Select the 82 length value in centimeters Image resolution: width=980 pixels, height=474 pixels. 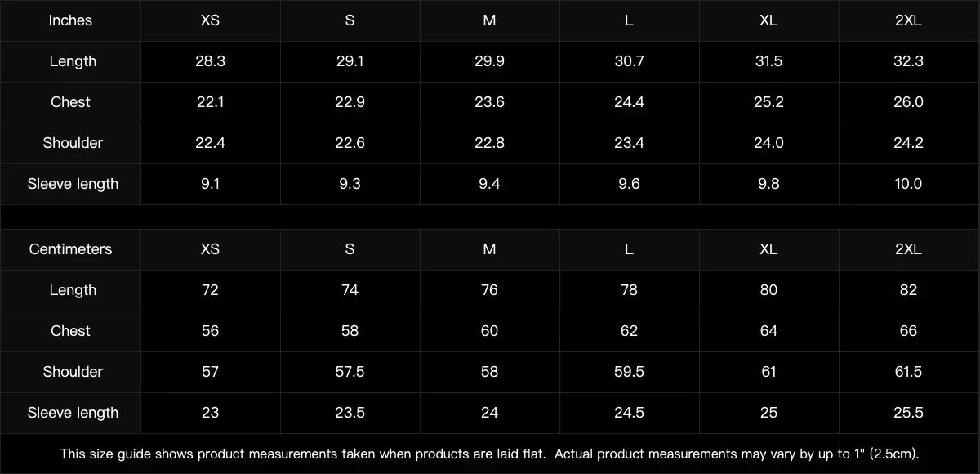[908, 290]
